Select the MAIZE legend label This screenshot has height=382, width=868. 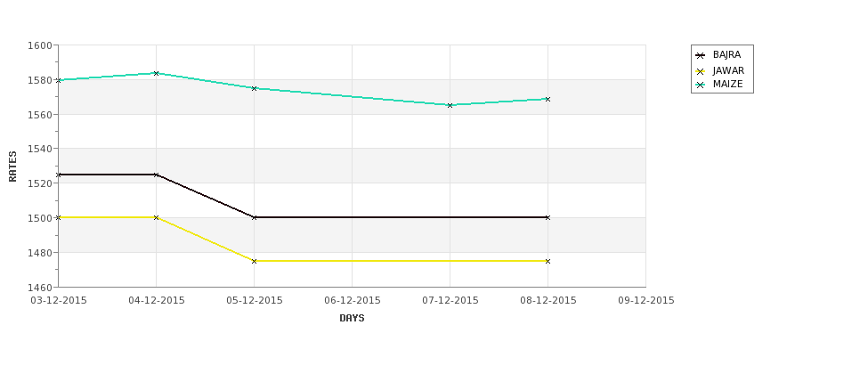pyautogui.click(x=728, y=85)
